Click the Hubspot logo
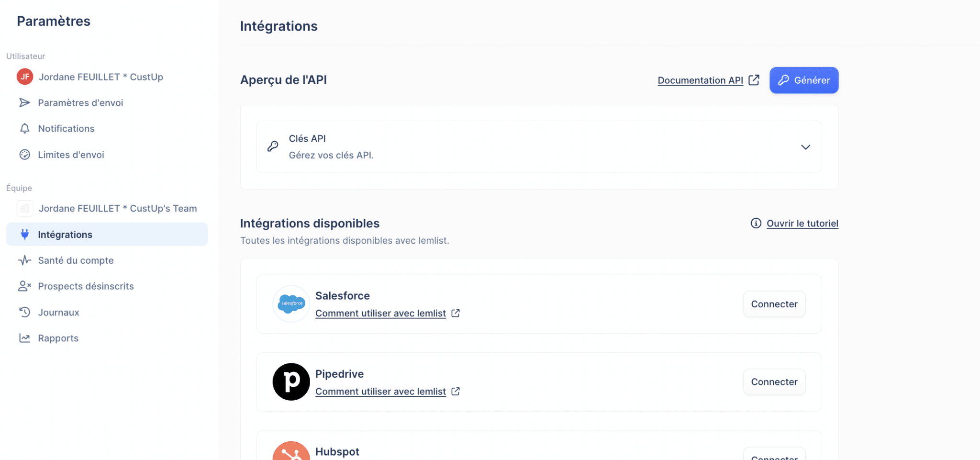 click(x=291, y=451)
